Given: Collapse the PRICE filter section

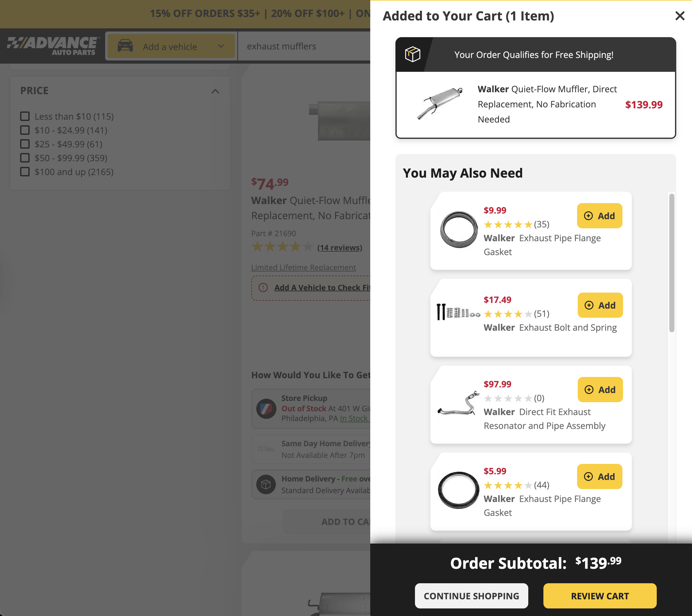Looking at the screenshot, I should coord(216,91).
